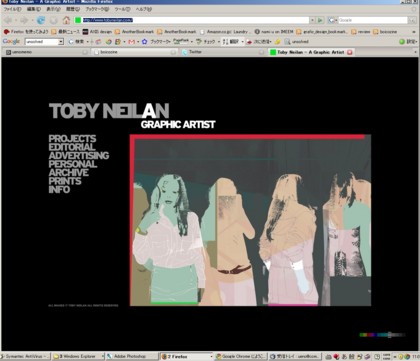The image size is (420, 361).
Task: Open the Google Toolbar search box dropdown
Action: pos(61,42)
